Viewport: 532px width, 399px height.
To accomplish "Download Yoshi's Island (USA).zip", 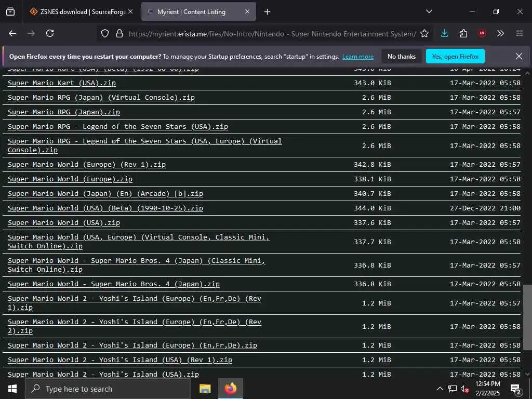I will click(103, 375).
